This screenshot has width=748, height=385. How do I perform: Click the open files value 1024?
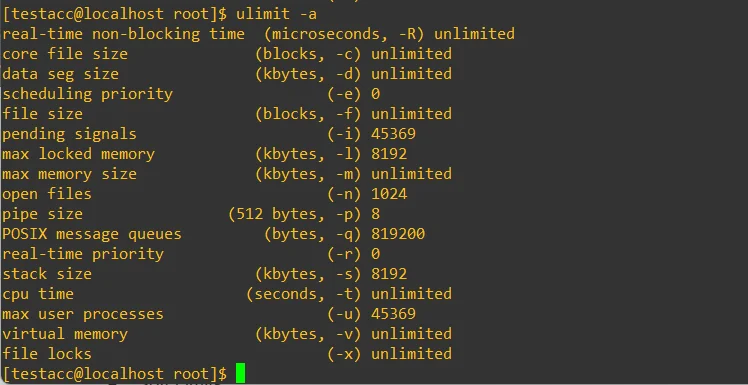pyautogui.click(x=389, y=194)
